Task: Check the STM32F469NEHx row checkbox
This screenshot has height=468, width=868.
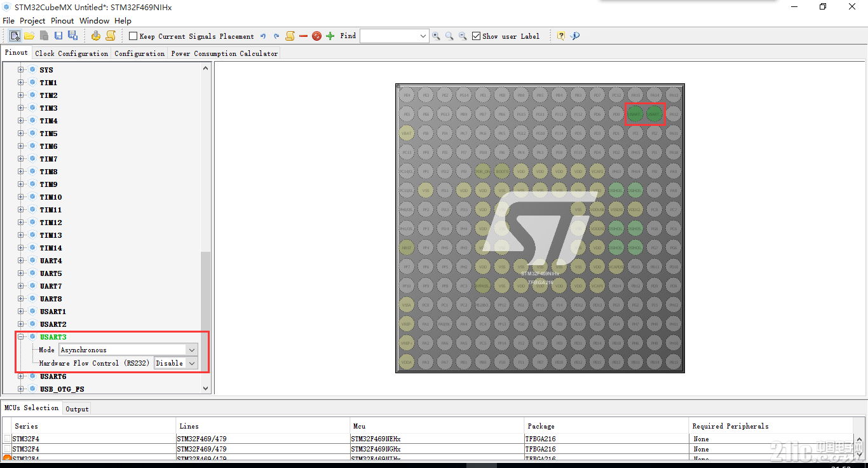Action: (7, 439)
